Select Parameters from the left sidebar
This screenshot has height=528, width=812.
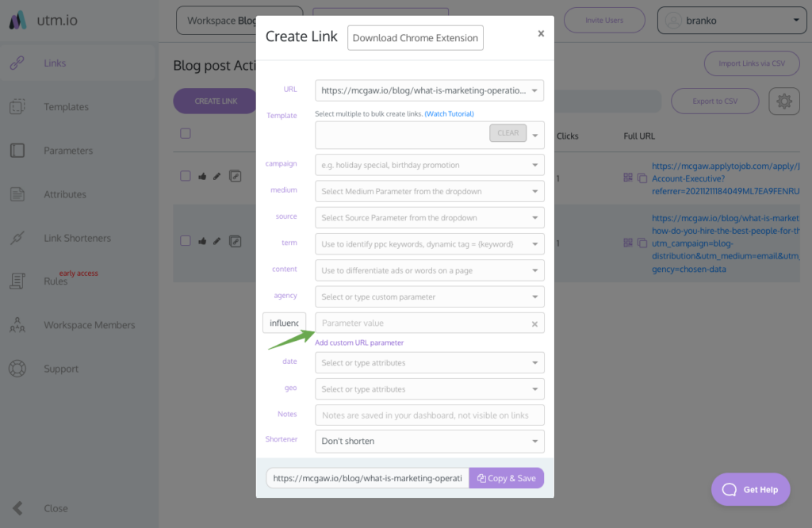[70, 150]
